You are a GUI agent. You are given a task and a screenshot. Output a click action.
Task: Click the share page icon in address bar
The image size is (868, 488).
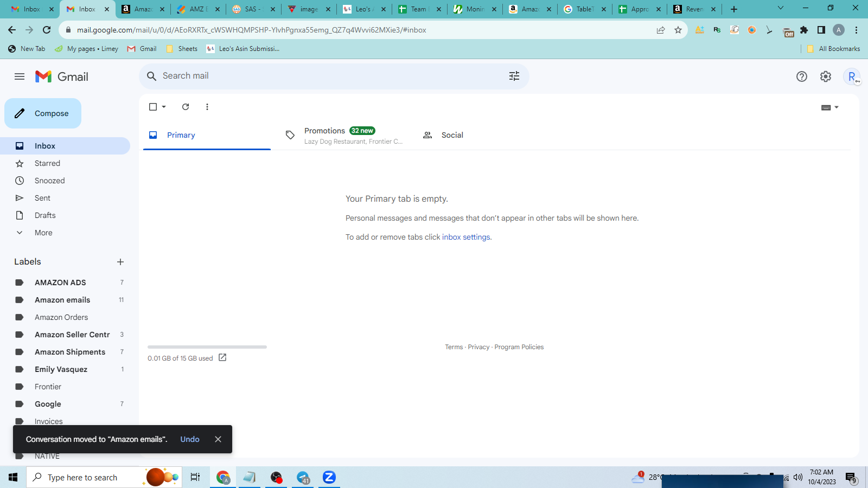[661, 30]
